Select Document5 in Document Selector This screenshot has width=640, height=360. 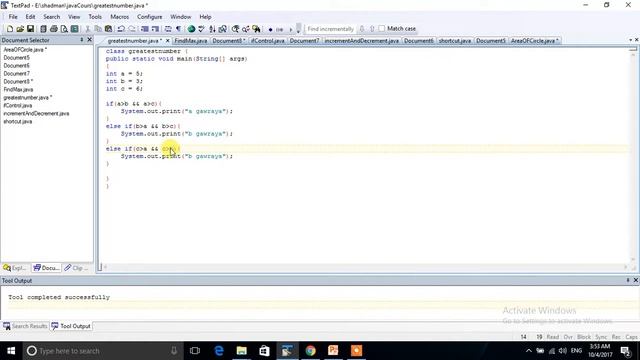coord(17,58)
